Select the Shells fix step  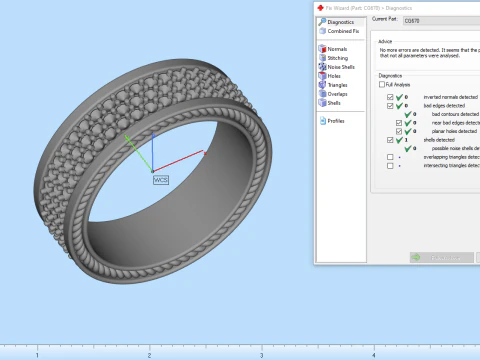330,103
